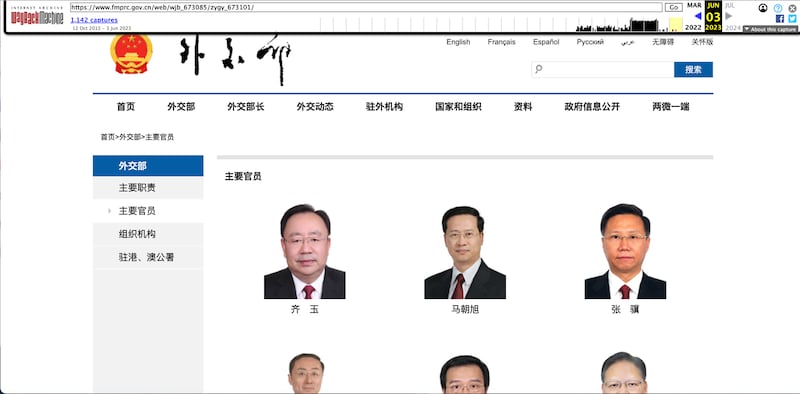
Task: Click the Go button
Action: (673, 7)
